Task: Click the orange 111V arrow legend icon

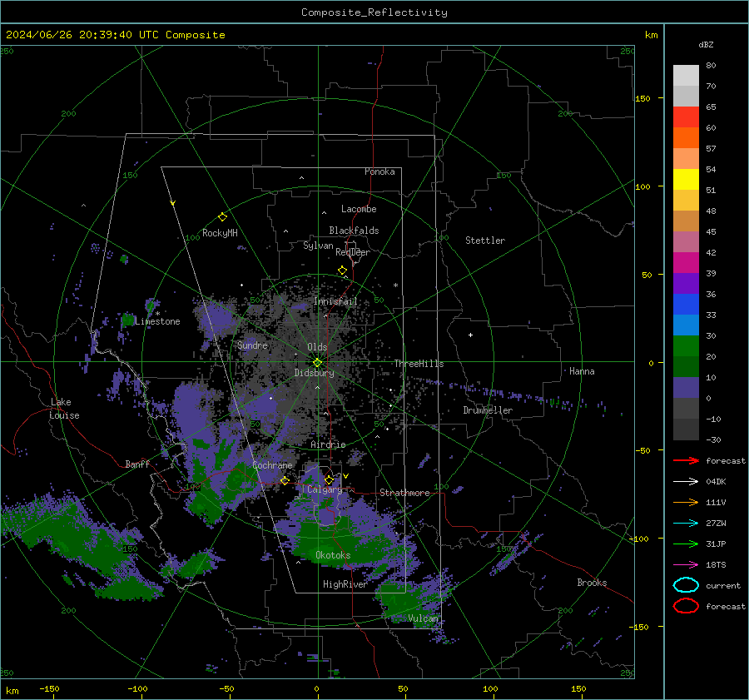Action: click(686, 502)
